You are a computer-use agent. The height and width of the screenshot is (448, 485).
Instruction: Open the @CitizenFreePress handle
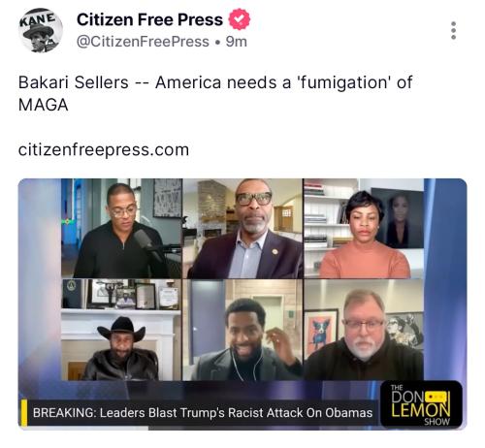pyautogui.click(x=143, y=42)
